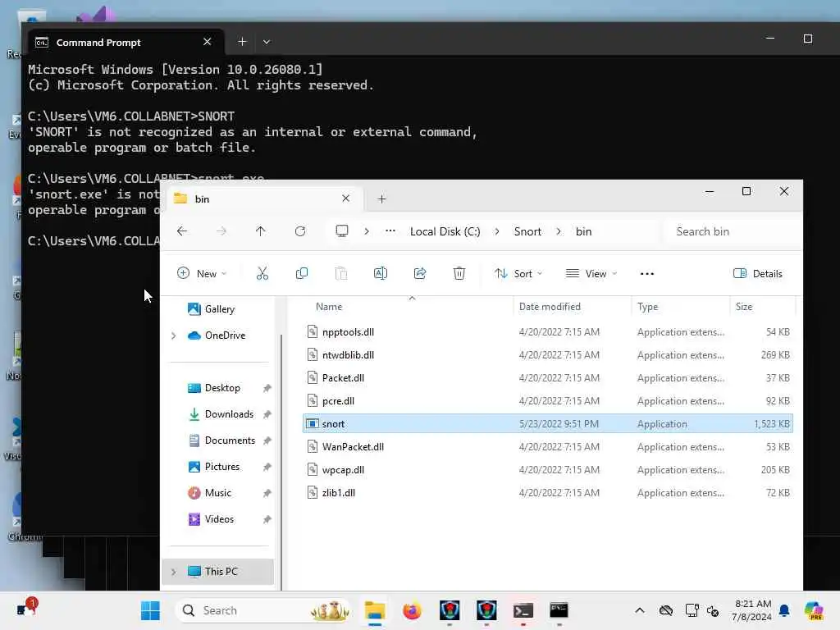
Task: Click the Search bin input field
Action: point(731,231)
